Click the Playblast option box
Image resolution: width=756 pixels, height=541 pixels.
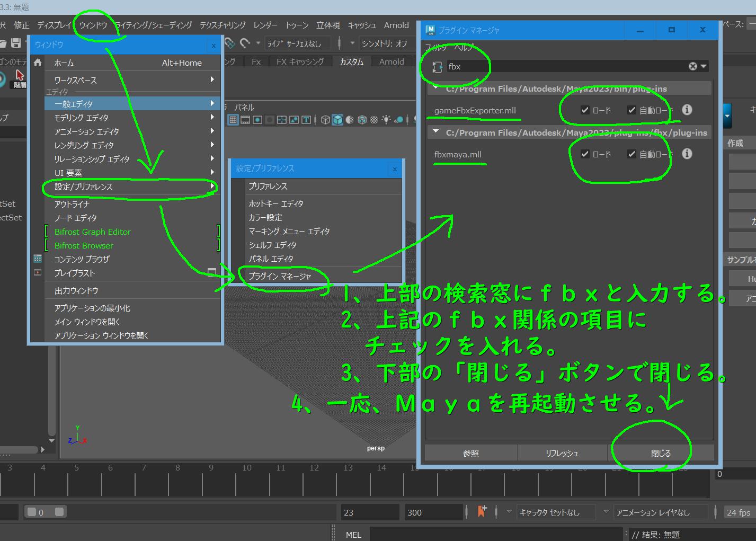212,272
